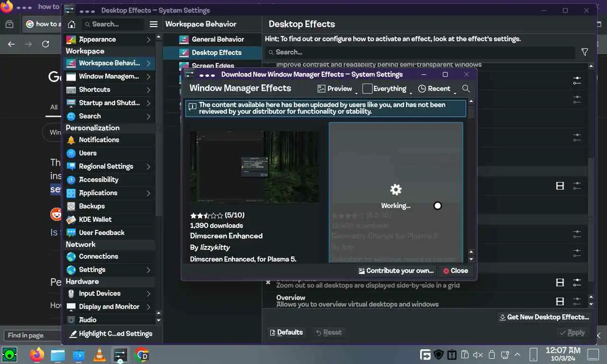Switch to the 'how to a...' Firefox tab

43,24
